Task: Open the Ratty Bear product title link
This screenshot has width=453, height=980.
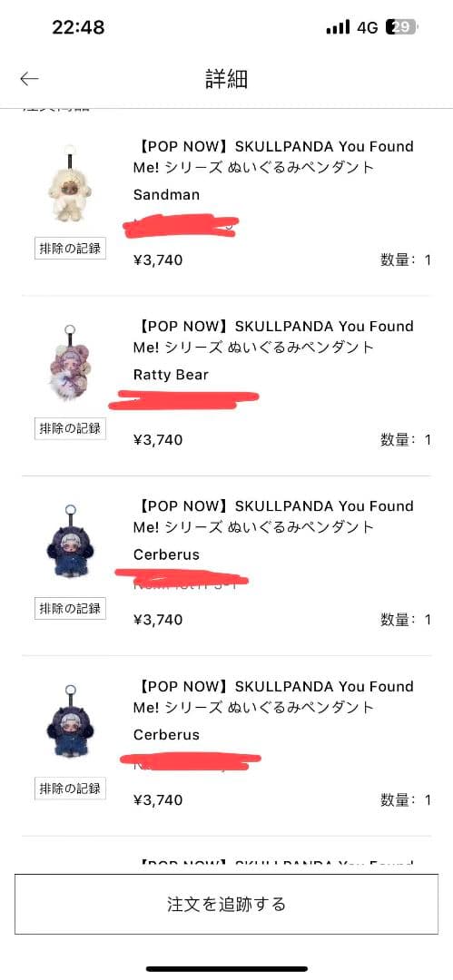Action: pos(273,337)
